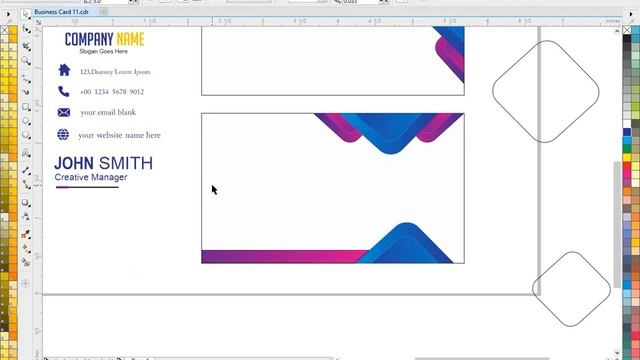Select the underline beneath Creative Manager
The width and height of the screenshot is (640, 360).
click(87, 187)
